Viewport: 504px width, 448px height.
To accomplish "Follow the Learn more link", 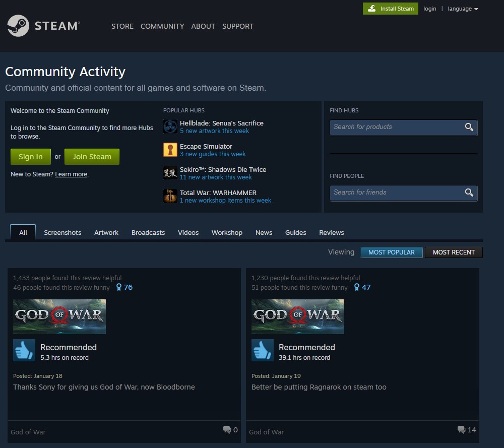I will (71, 174).
